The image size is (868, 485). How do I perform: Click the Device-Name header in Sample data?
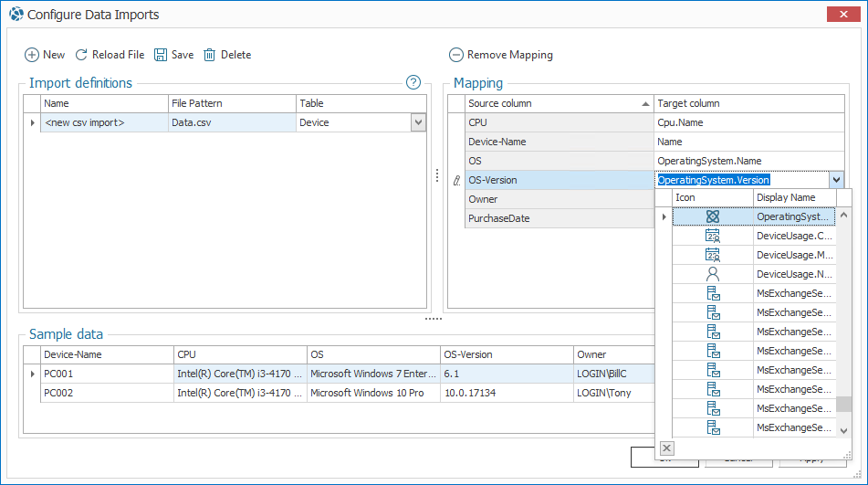107,355
